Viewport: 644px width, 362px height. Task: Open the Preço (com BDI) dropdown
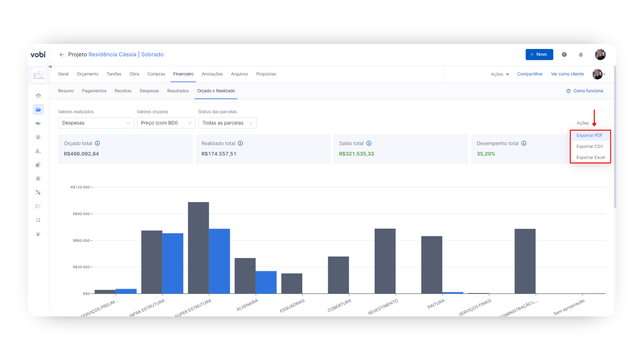(x=166, y=123)
